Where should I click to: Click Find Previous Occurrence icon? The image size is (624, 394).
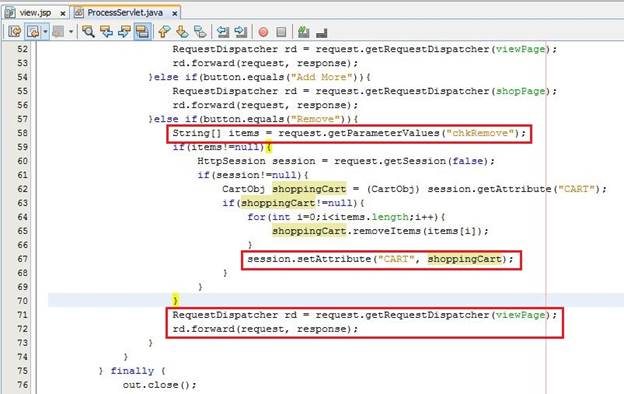tap(106, 31)
